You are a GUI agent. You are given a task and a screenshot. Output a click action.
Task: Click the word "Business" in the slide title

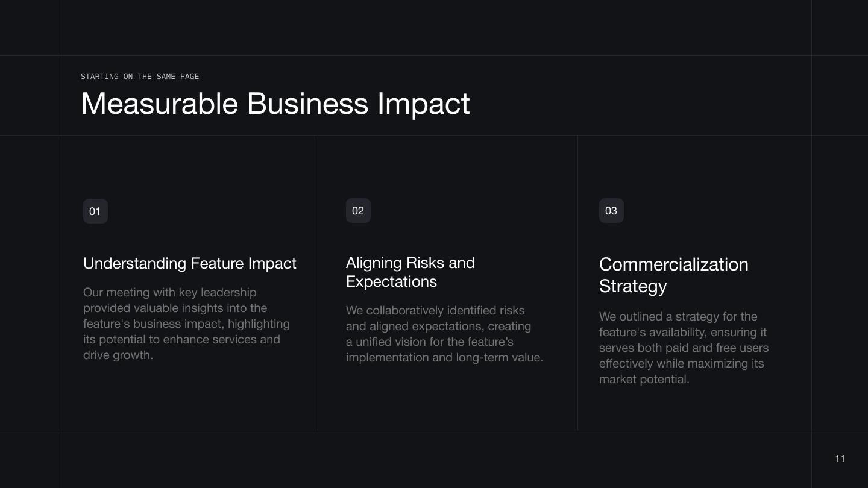tap(307, 104)
